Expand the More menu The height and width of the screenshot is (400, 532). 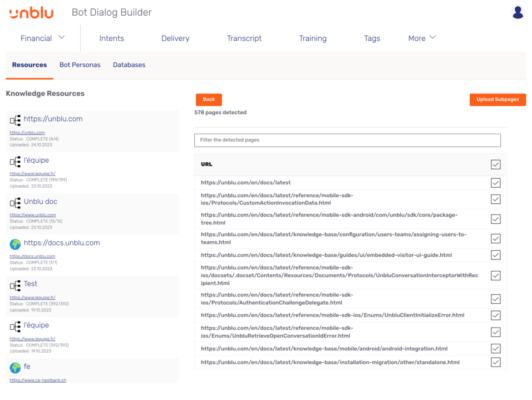point(421,38)
